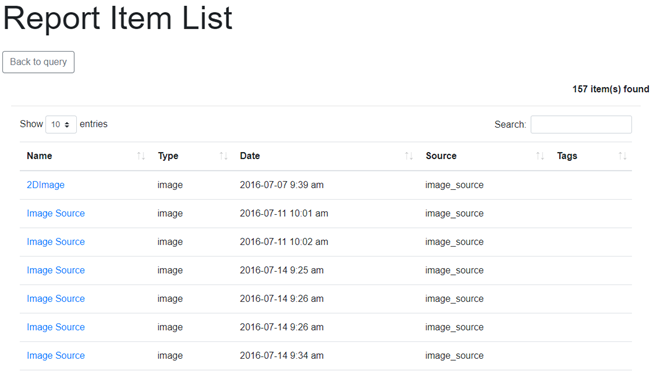The width and height of the screenshot is (650, 376).
Task: Open Image Source dated 2016-07-11 10:02 am
Action: (x=56, y=242)
